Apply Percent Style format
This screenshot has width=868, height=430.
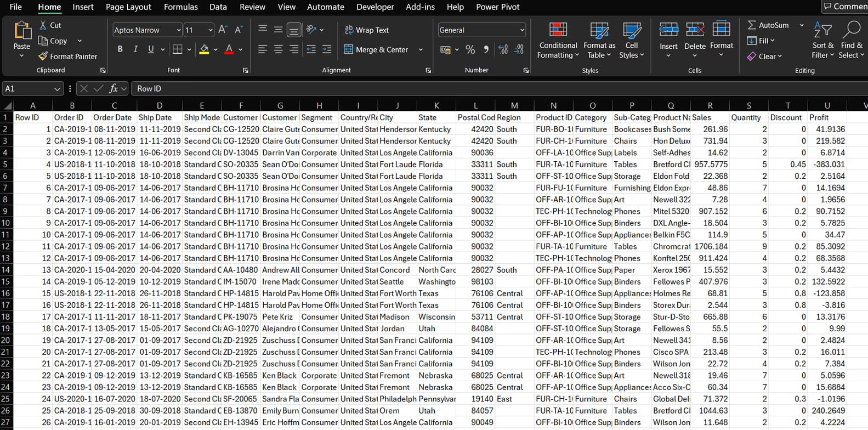click(470, 49)
